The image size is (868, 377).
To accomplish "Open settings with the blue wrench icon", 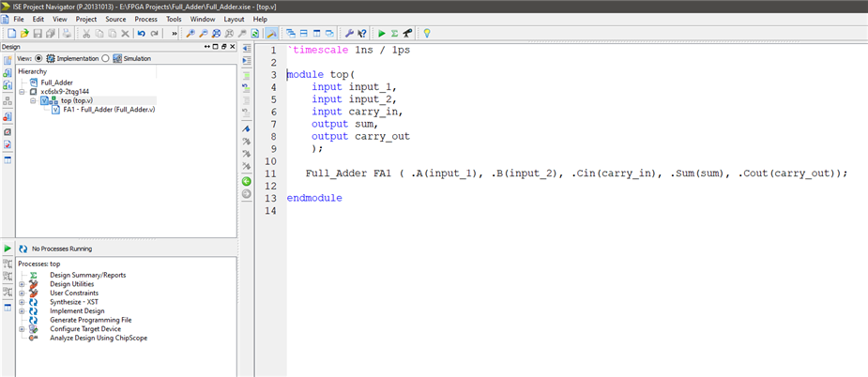I will 349,33.
